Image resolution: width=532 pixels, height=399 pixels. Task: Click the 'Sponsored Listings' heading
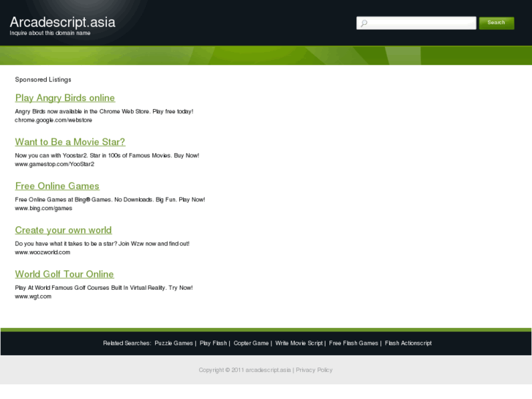click(x=43, y=80)
